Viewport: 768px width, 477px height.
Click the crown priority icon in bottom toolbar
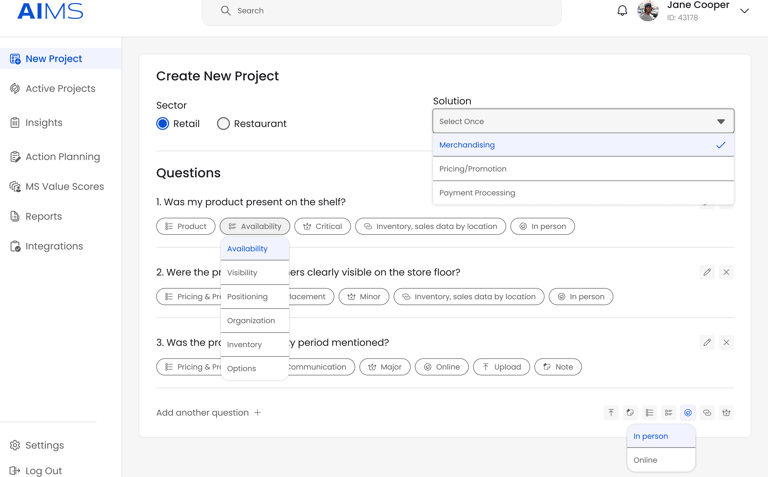point(726,412)
